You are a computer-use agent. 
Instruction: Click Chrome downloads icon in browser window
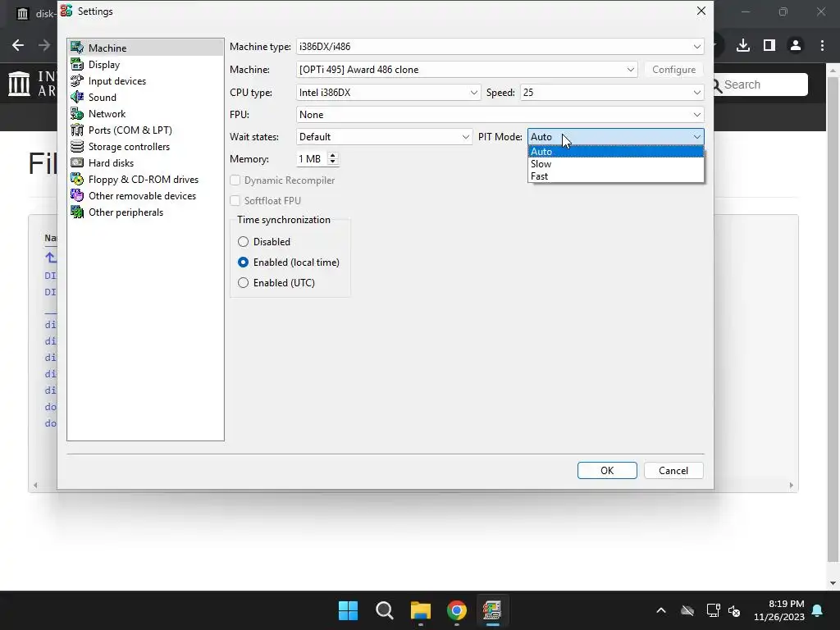point(743,46)
